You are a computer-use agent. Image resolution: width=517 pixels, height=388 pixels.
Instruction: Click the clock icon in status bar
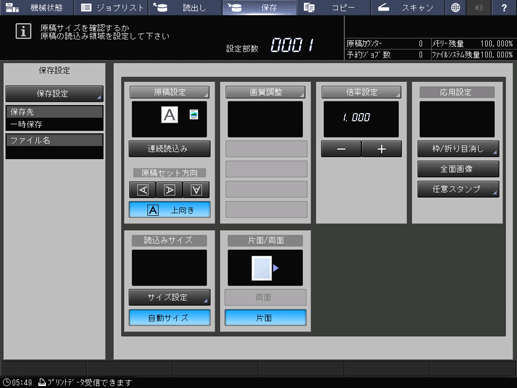tap(7, 382)
